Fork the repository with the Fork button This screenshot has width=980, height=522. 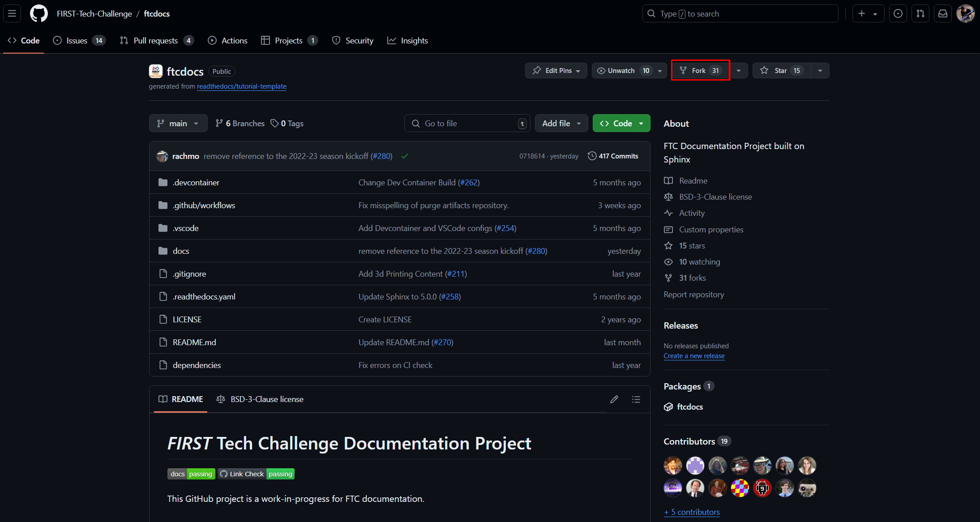coord(700,71)
